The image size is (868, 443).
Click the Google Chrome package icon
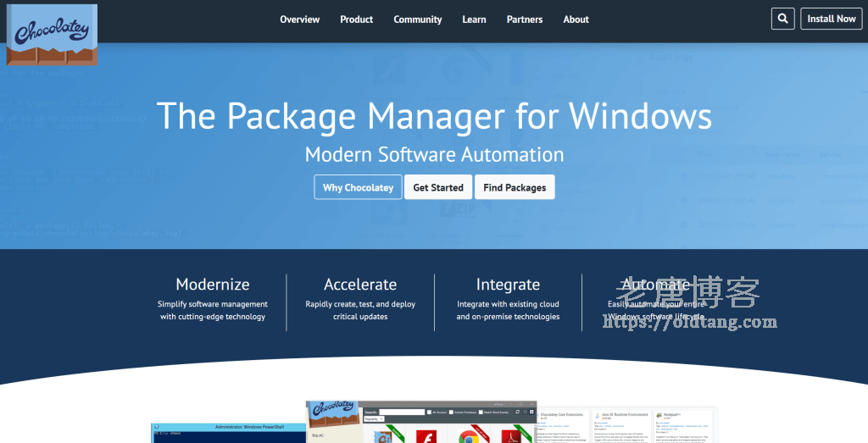click(x=468, y=436)
